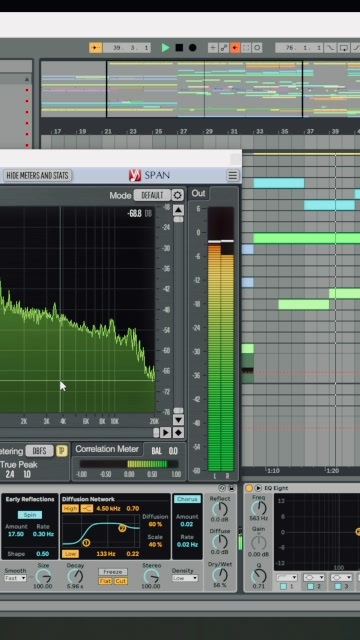Open EQ band 1 filter type dropdown

click(x=287, y=578)
